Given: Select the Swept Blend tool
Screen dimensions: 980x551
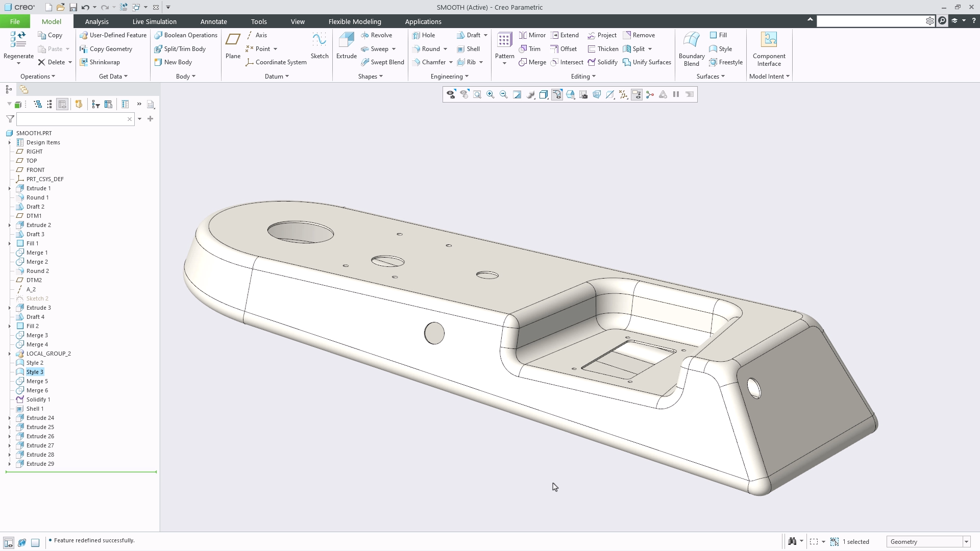Looking at the screenshot, I should (x=382, y=62).
